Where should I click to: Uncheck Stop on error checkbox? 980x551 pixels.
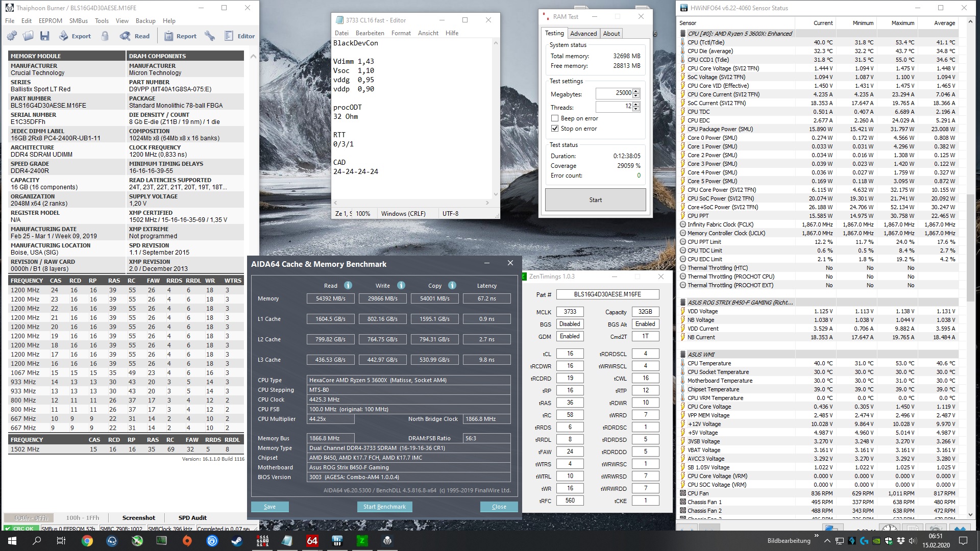[555, 129]
